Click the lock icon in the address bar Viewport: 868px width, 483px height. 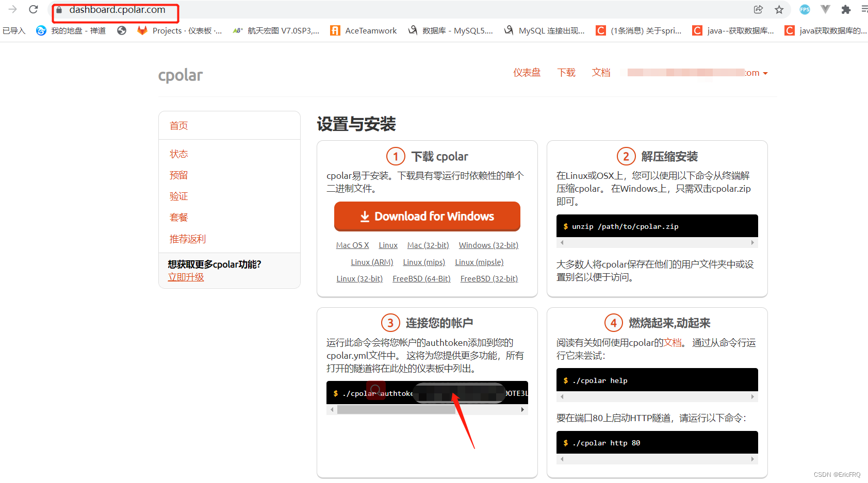pos(59,10)
